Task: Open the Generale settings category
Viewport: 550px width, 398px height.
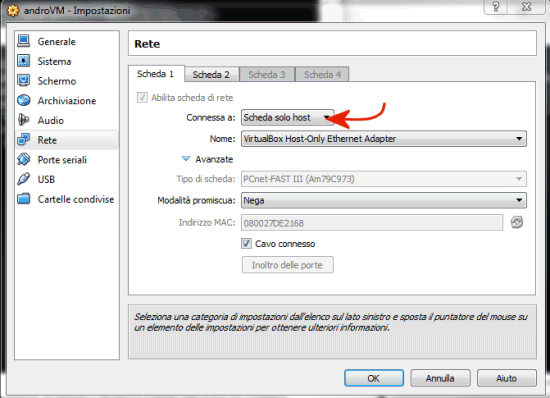Action: point(56,42)
